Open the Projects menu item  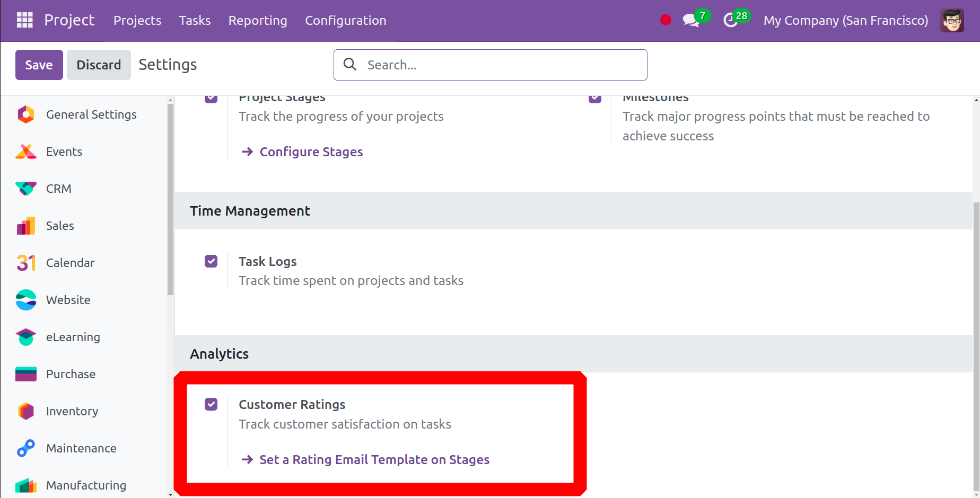[x=137, y=20]
